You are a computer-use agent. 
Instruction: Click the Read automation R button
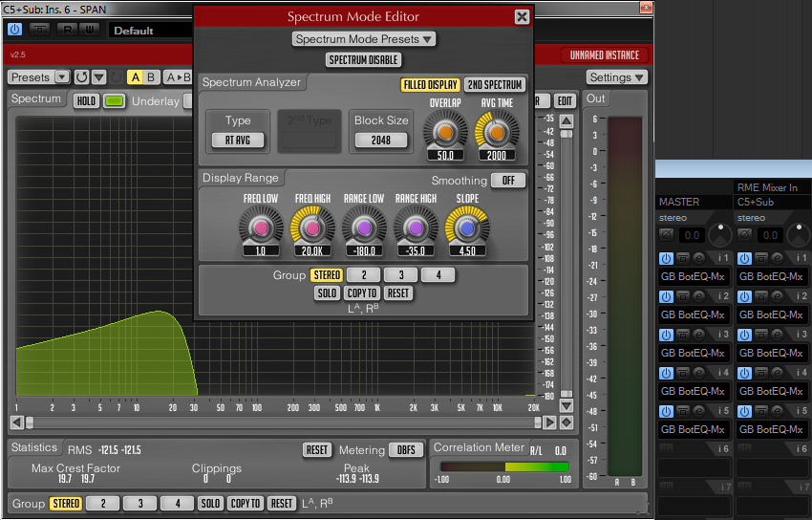pyautogui.click(x=68, y=30)
